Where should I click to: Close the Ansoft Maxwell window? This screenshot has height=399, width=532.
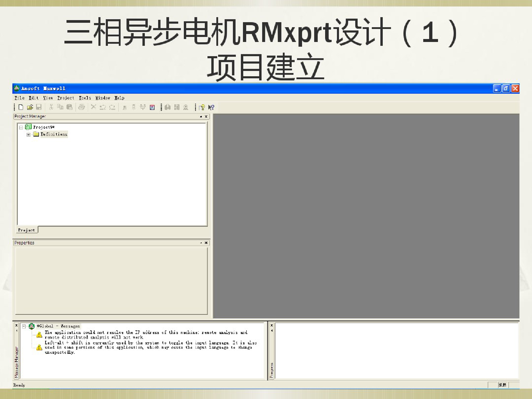click(515, 88)
